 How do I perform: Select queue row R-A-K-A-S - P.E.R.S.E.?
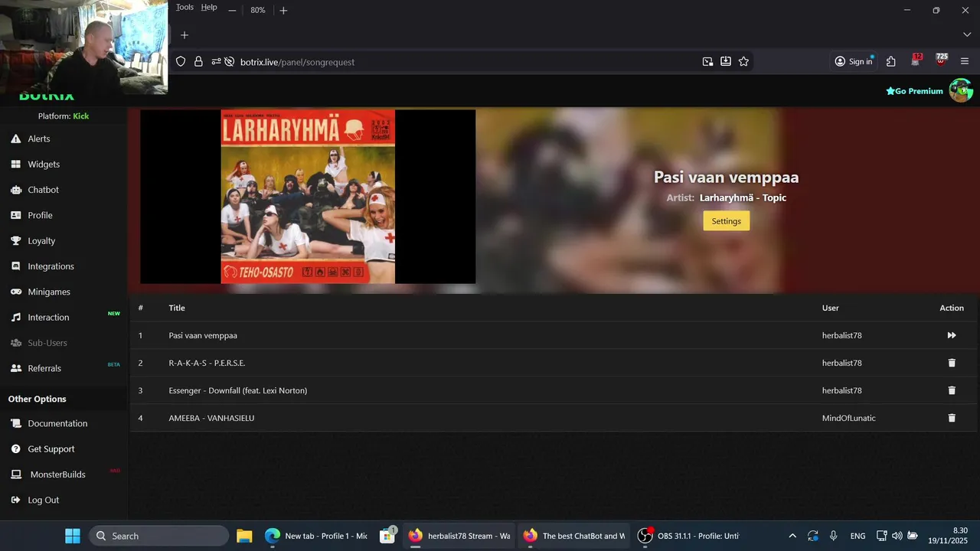tap(554, 363)
